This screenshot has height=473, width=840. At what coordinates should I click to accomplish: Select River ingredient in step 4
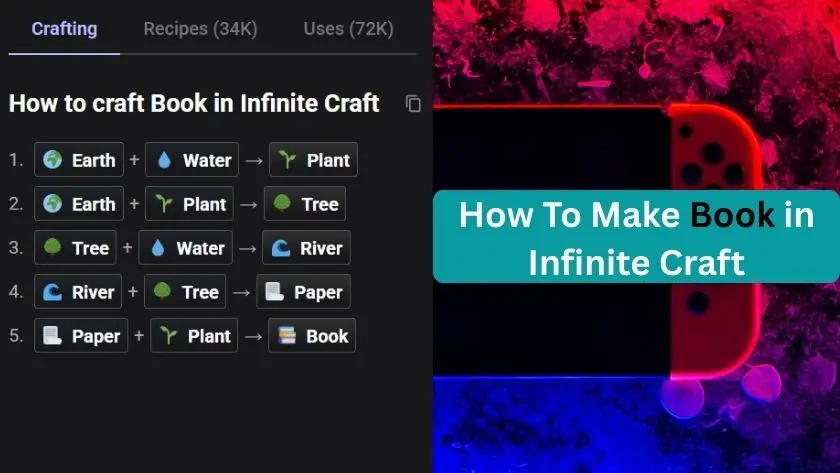pos(78,291)
